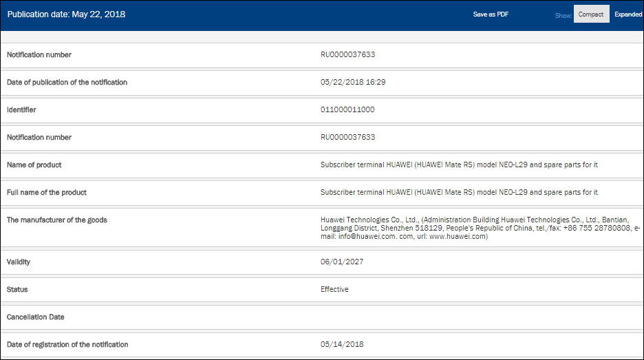Click the identifier value 011000011000
Image resolution: width=644 pixels, height=360 pixels.
point(347,109)
